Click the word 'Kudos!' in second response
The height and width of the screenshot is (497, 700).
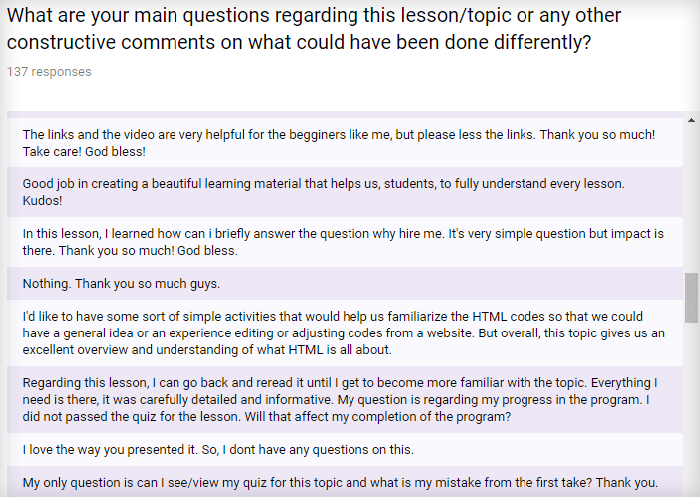coord(42,201)
